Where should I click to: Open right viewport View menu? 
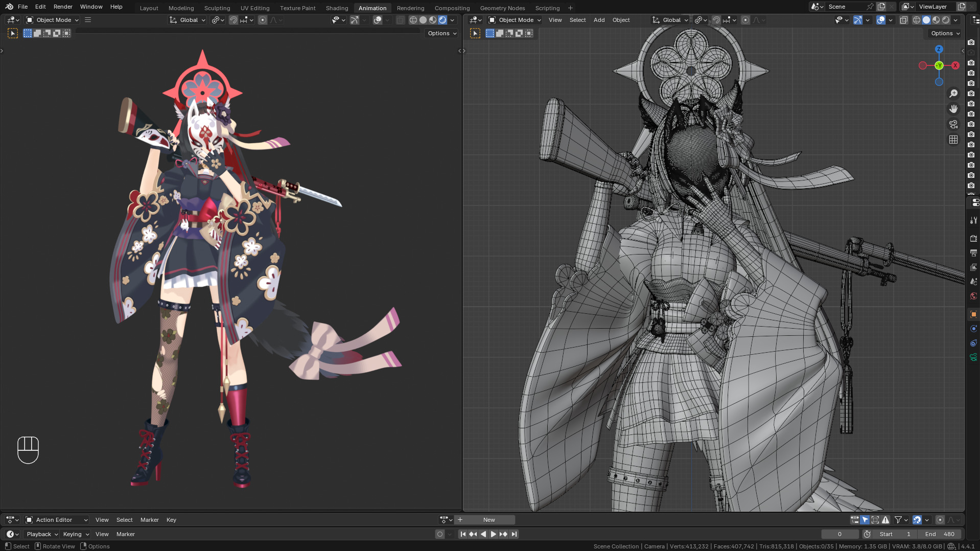point(555,20)
